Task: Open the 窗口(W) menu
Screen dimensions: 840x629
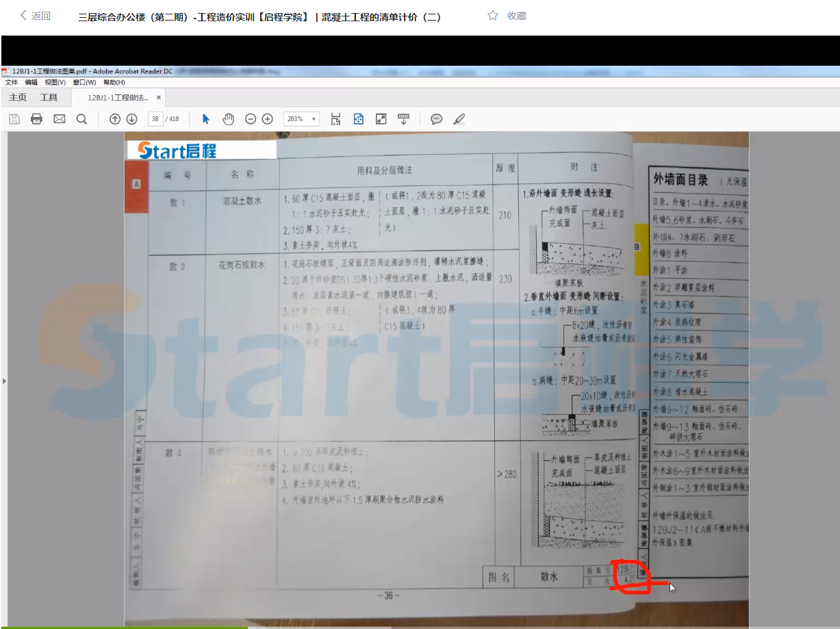Action: tap(84, 82)
